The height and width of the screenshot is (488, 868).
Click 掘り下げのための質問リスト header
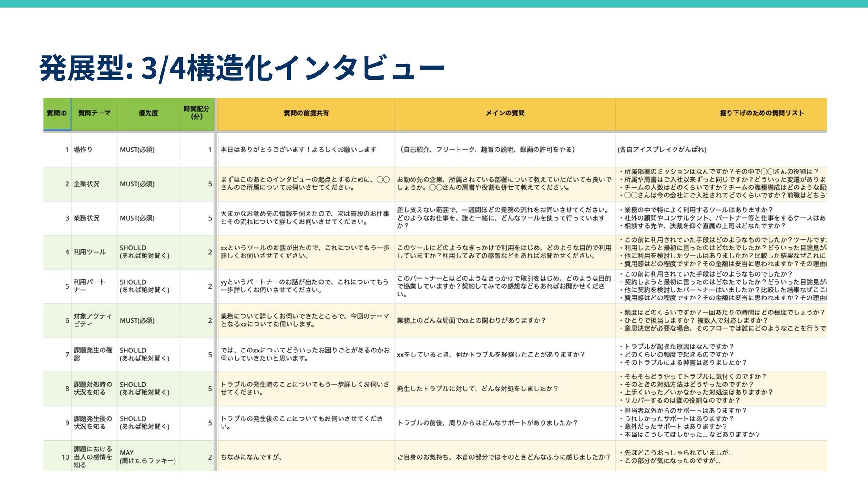coord(761,113)
